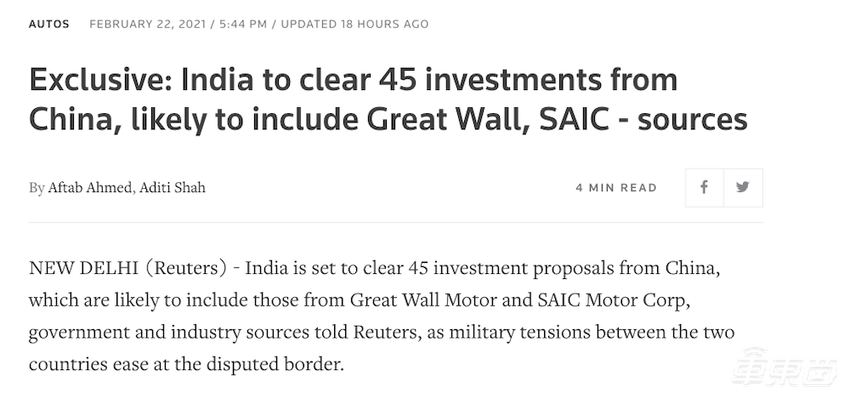Select the FEBRUARY 22, 2021 date text
The width and height of the screenshot is (850, 399).
pos(147,24)
